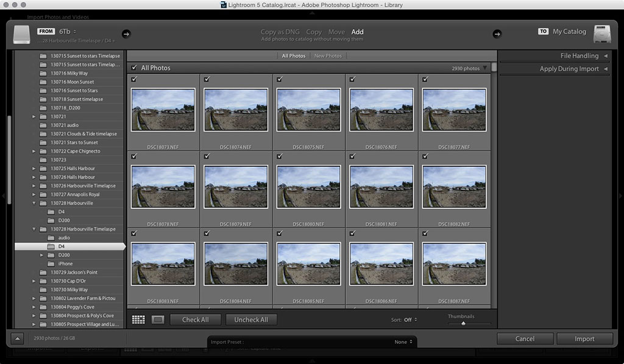Image resolution: width=624 pixels, height=364 pixels.
Task: Click the FROM source label
Action: click(x=46, y=31)
